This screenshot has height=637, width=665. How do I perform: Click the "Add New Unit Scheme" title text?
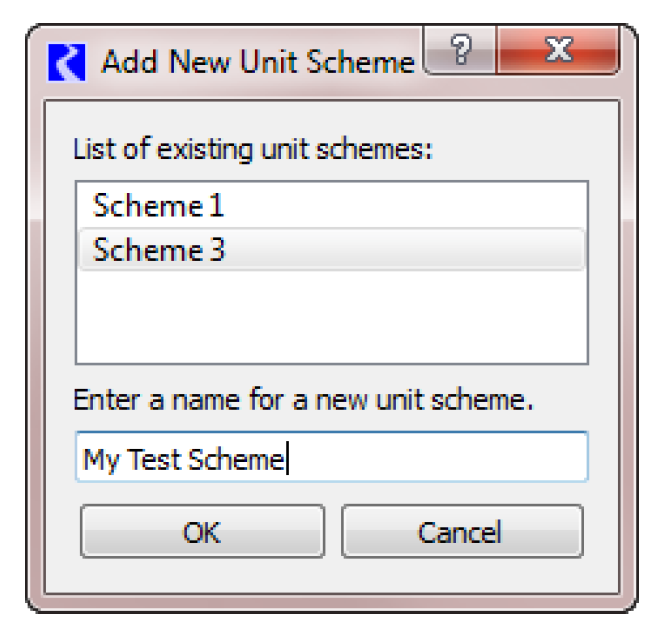click(257, 63)
